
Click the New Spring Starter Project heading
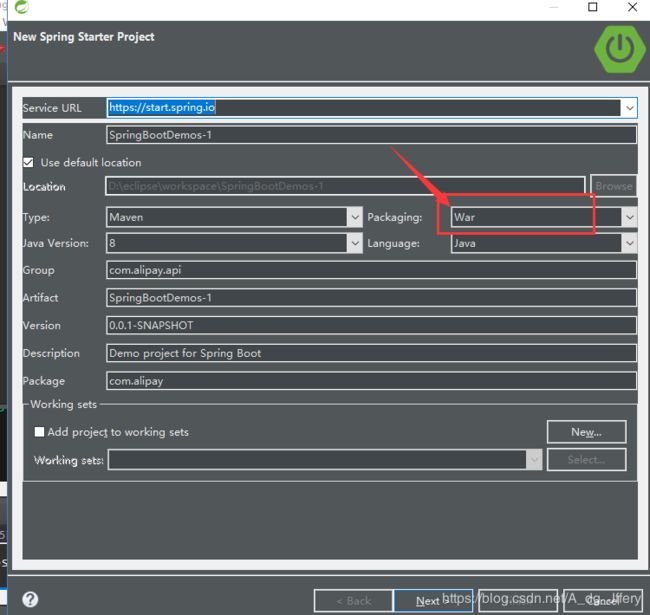click(x=84, y=37)
